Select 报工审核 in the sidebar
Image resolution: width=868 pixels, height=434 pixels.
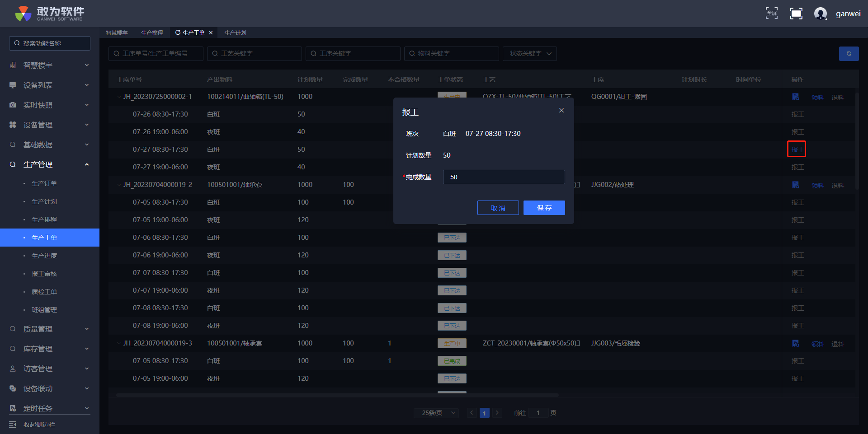44,274
